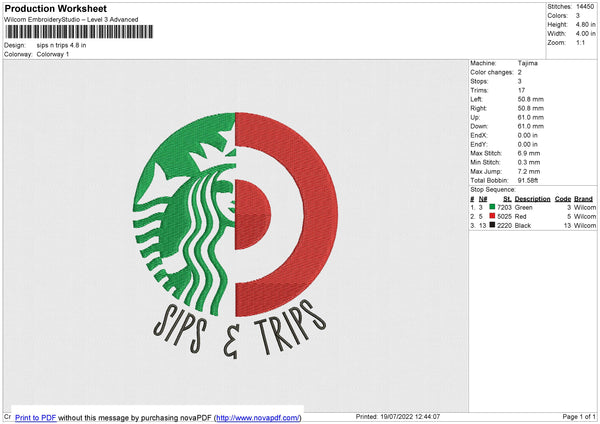
Task: Click the Zoom value 1:1
Action: tap(580, 43)
